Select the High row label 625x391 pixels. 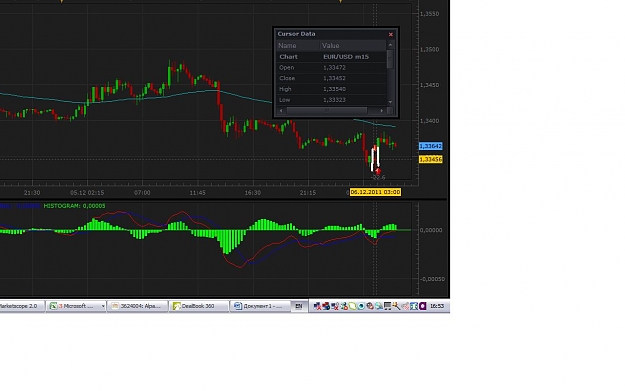point(285,89)
